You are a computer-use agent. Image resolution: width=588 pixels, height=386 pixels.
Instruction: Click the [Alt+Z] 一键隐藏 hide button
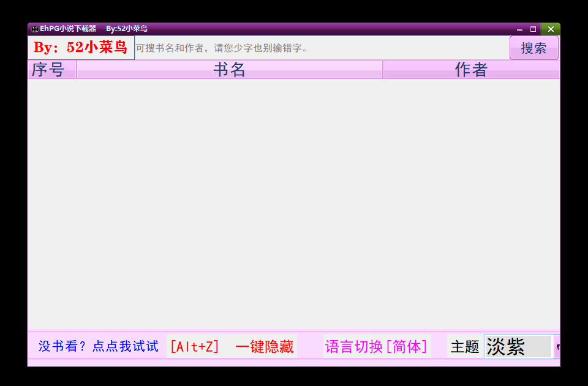point(232,346)
